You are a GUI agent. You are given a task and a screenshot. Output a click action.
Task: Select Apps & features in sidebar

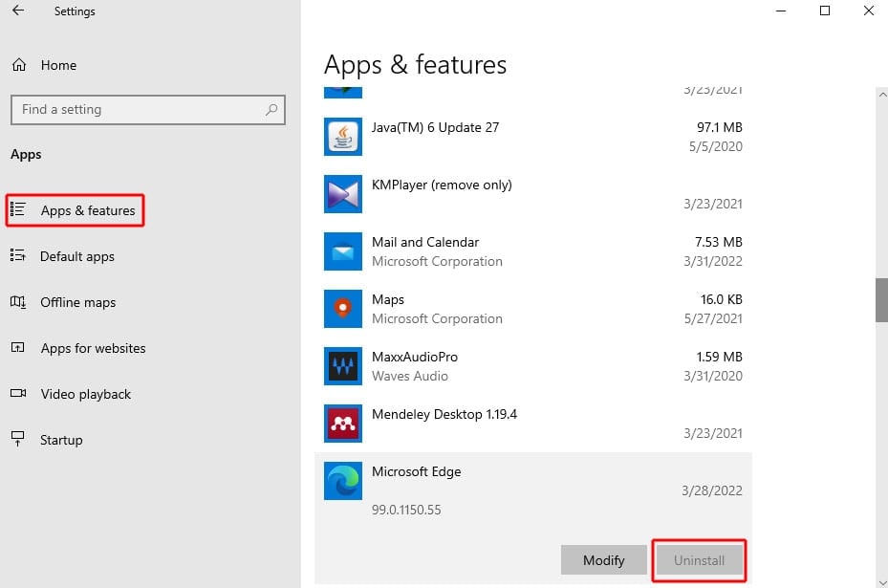click(x=76, y=210)
